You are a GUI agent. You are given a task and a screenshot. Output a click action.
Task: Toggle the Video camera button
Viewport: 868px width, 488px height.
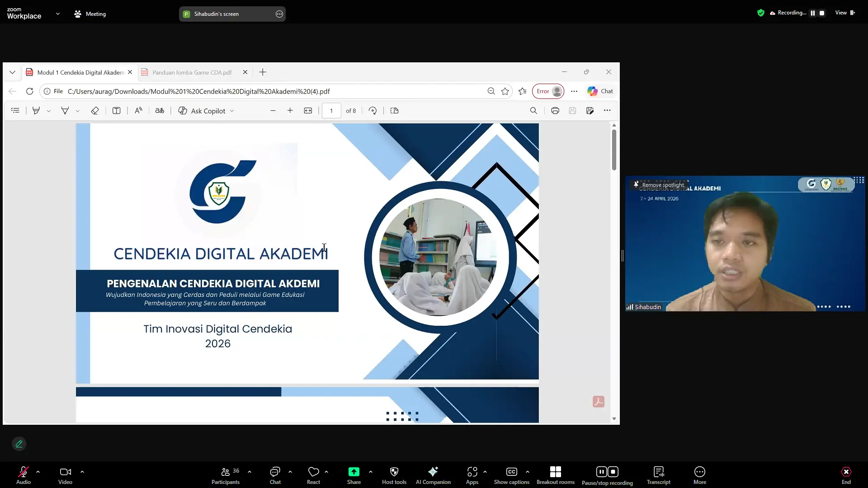pyautogui.click(x=65, y=475)
